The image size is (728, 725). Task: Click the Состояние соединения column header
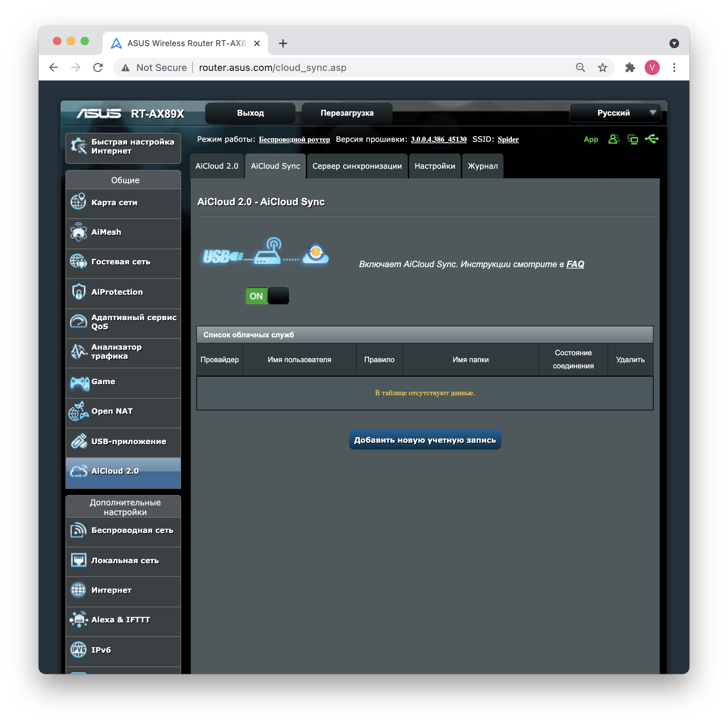pos(573,359)
